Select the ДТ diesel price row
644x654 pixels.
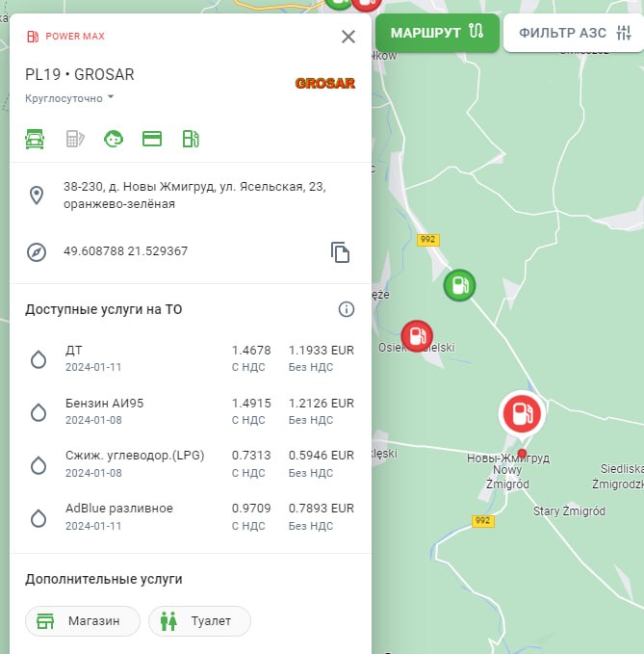point(190,358)
